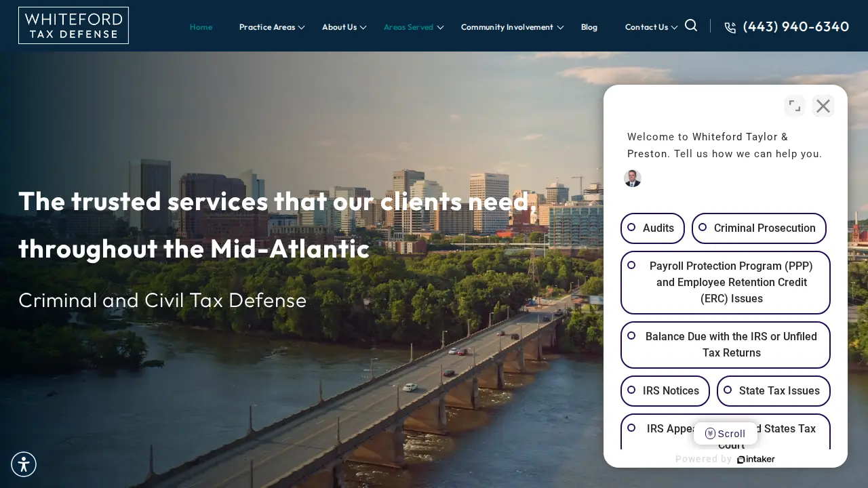This screenshot has height=488, width=868.
Task: Open the Practice Areas menu
Action: [x=267, y=27]
